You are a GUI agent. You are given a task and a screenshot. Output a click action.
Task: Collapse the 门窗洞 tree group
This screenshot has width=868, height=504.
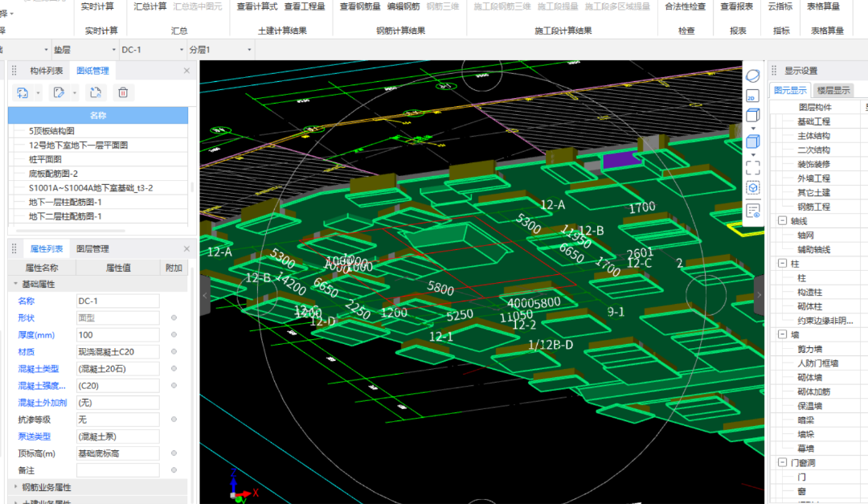click(782, 462)
